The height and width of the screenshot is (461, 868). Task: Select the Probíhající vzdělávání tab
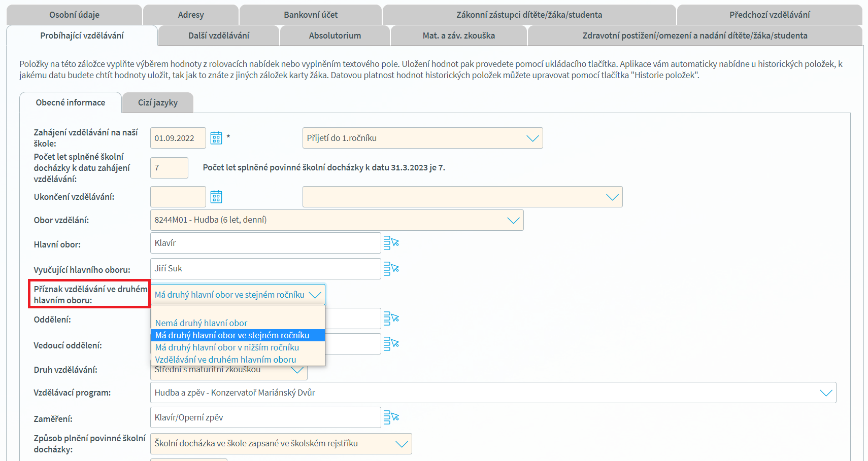(x=82, y=36)
